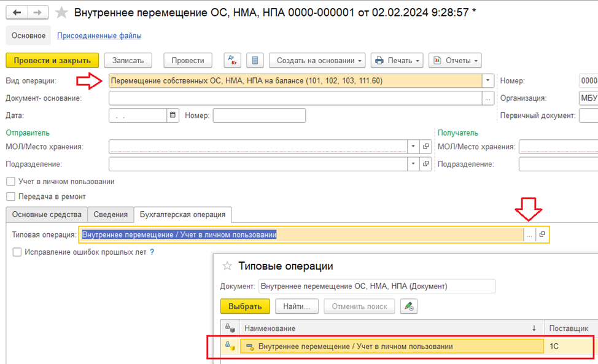Open the Отчеты dropdown menu
Image resolution: width=598 pixels, height=364 pixels.
456,60
